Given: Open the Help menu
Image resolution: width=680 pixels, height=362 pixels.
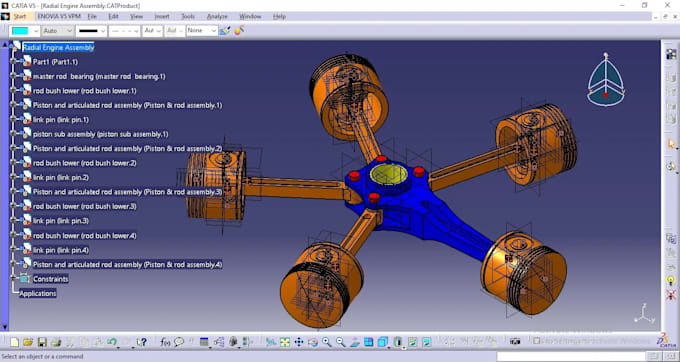Looking at the screenshot, I should pos(279,16).
